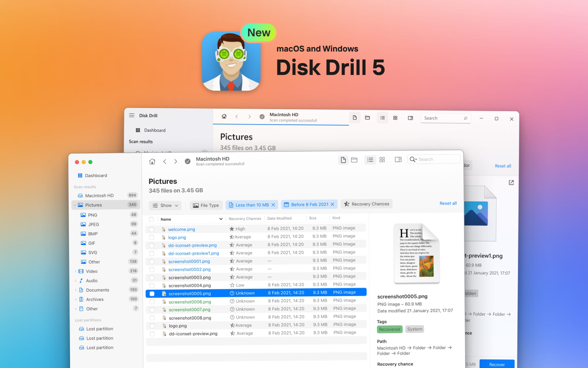
Task: Click the Search field in Windows window
Action: (446, 118)
